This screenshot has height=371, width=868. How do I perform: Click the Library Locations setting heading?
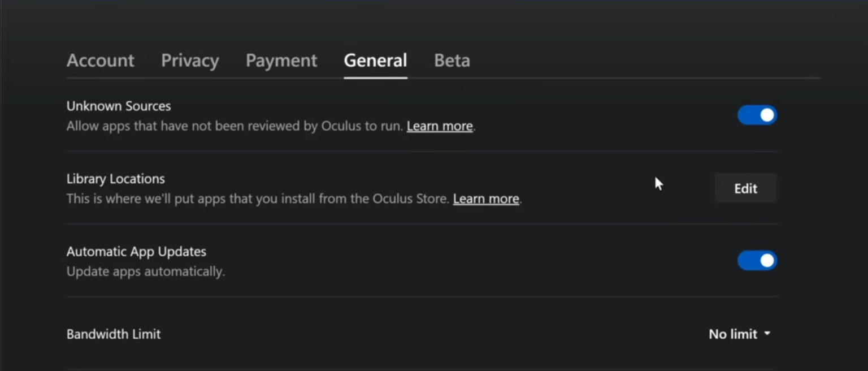[x=116, y=179]
